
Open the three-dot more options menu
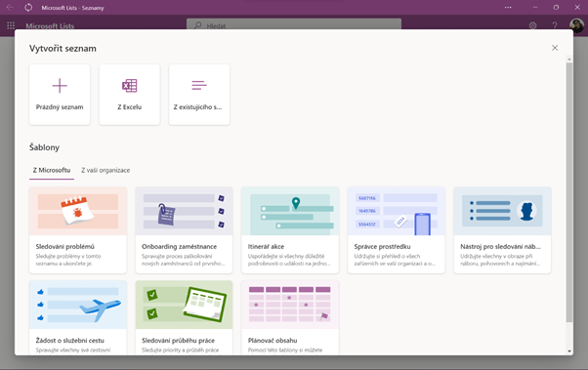click(508, 8)
